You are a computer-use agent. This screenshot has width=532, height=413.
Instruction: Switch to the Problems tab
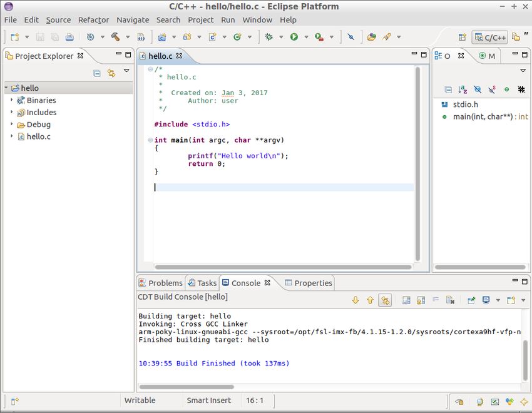pos(161,283)
